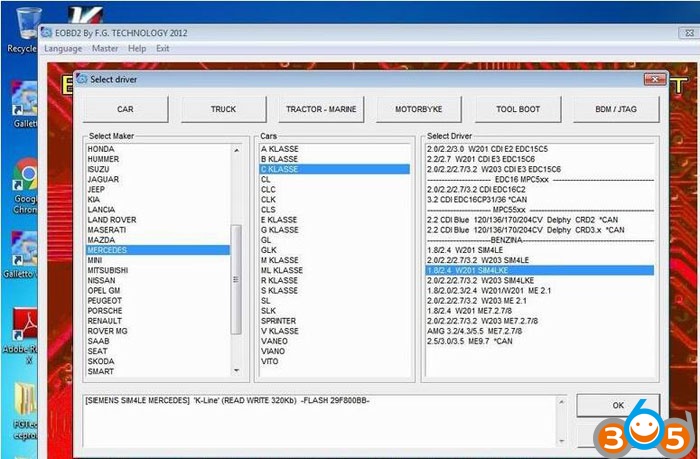Select MERCEDES in the maker list
Viewport: 700px width, 459px height.
[x=158, y=250]
